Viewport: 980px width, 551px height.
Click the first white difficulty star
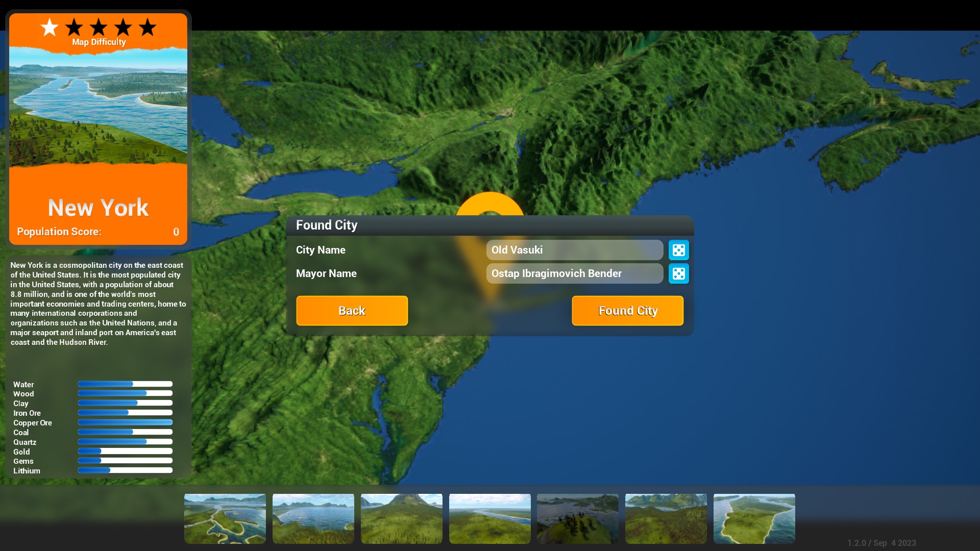50,27
